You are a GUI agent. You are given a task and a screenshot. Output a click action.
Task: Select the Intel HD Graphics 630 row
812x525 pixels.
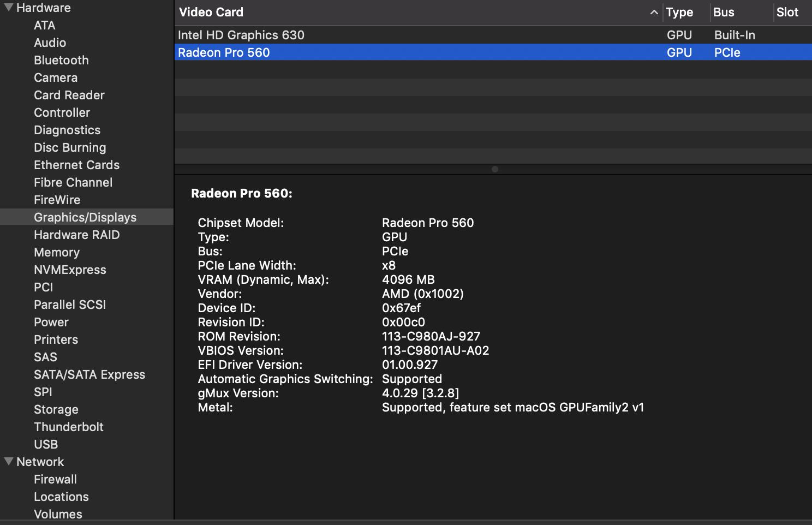click(x=493, y=35)
